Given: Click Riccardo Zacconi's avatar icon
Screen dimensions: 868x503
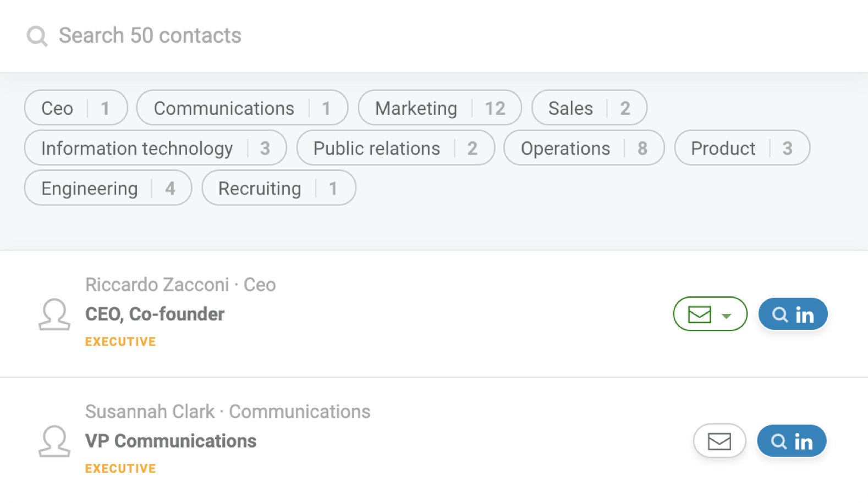Looking at the screenshot, I should (54, 314).
